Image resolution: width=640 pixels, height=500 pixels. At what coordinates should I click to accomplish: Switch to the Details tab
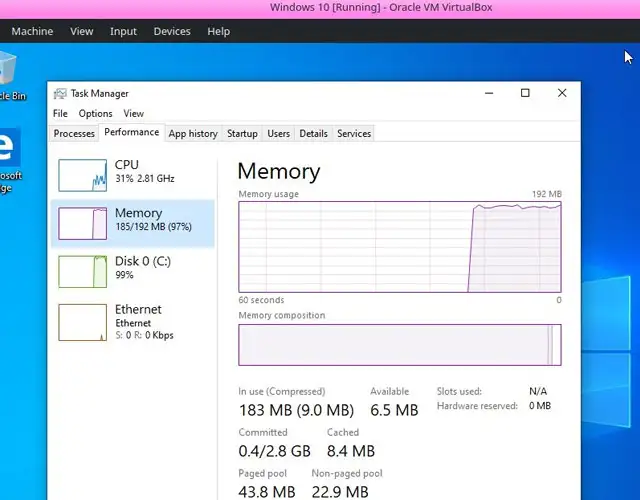[x=313, y=133]
